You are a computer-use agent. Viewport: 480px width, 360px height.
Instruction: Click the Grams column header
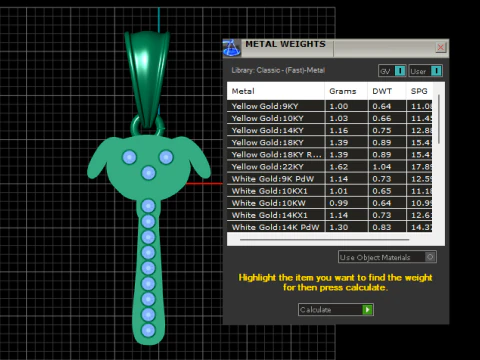pyautogui.click(x=346, y=91)
